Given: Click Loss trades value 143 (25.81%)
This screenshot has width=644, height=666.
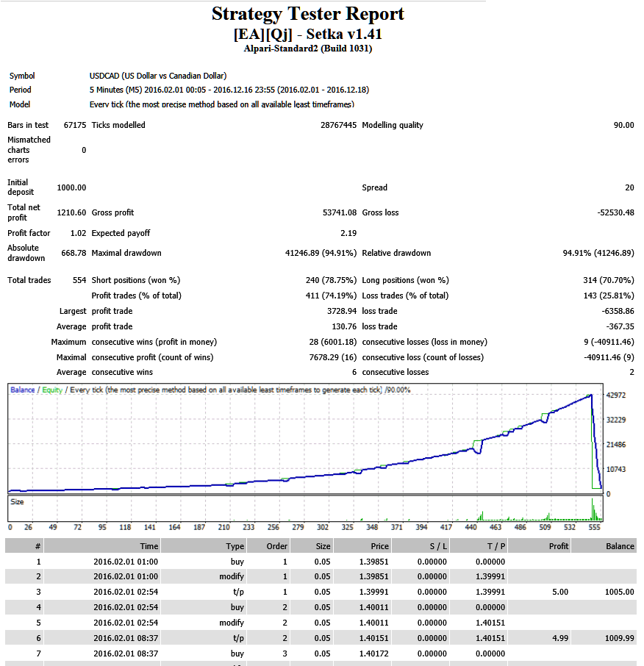Looking at the screenshot, I should tap(608, 296).
